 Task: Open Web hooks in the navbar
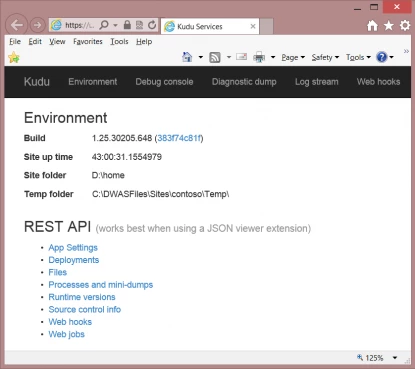pos(379,82)
